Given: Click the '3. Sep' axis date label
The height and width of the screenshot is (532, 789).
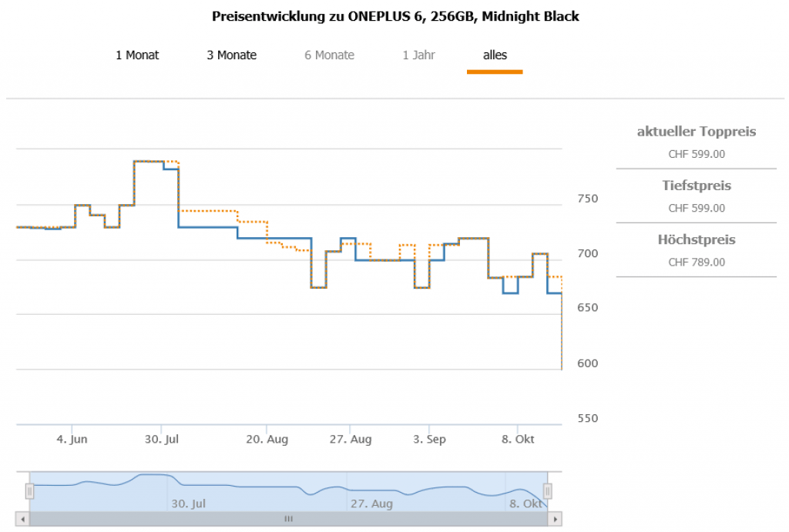Looking at the screenshot, I should (429, 440).
